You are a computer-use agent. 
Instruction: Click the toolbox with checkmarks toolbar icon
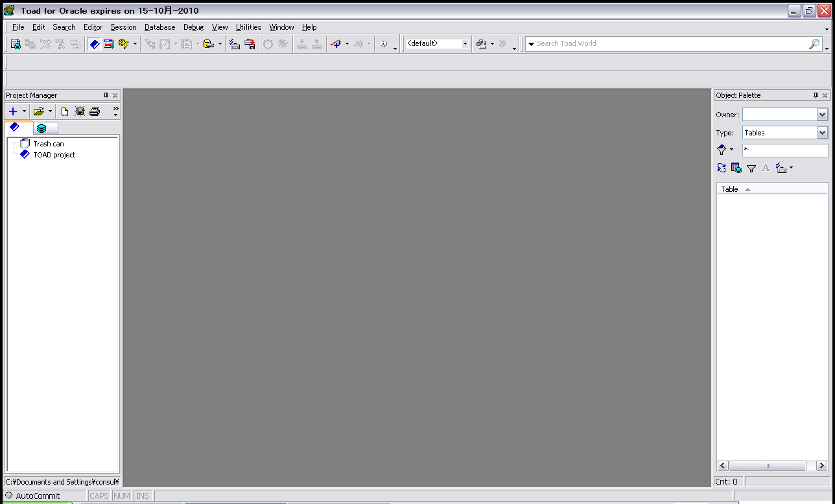point(235,44)
